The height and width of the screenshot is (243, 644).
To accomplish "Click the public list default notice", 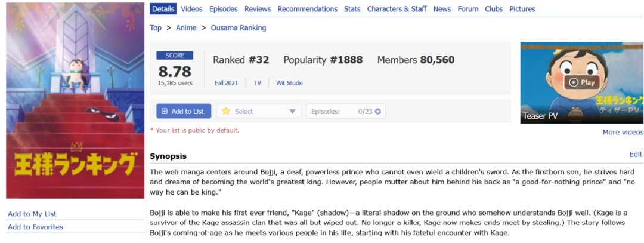I will click(194, 130).
